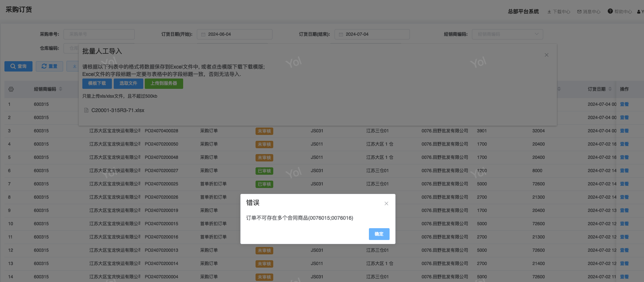
Task: Open table column settings gear icon
Action: pos(11,89)
